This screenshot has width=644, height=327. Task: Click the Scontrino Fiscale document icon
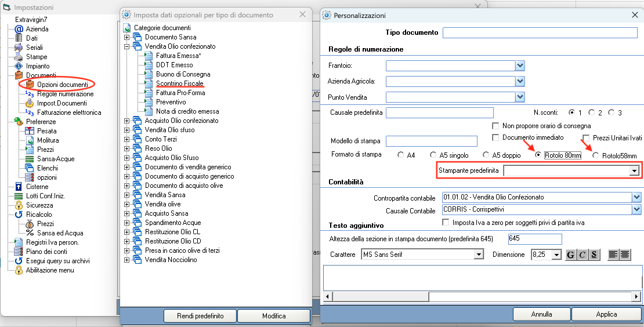tap(149, 83)
